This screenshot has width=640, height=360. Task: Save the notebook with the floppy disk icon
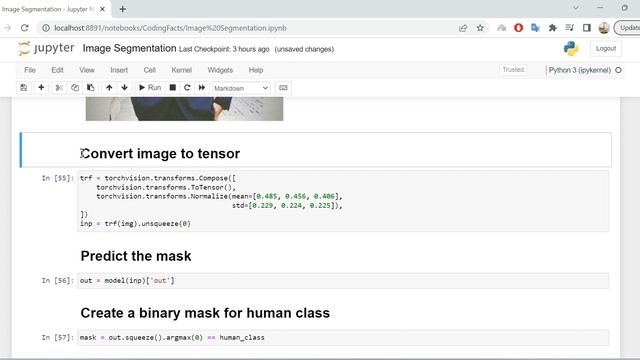point(24,88)
